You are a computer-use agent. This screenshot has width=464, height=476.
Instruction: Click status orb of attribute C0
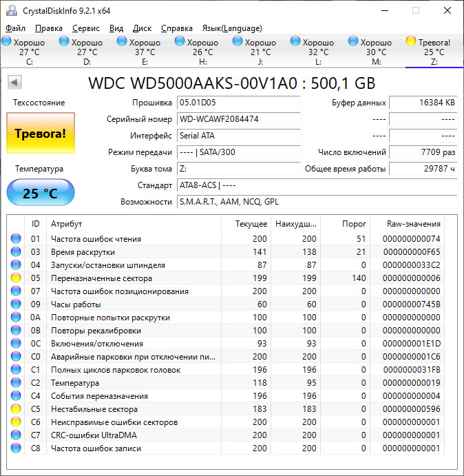pyautogui.click(x=16, y=356)
